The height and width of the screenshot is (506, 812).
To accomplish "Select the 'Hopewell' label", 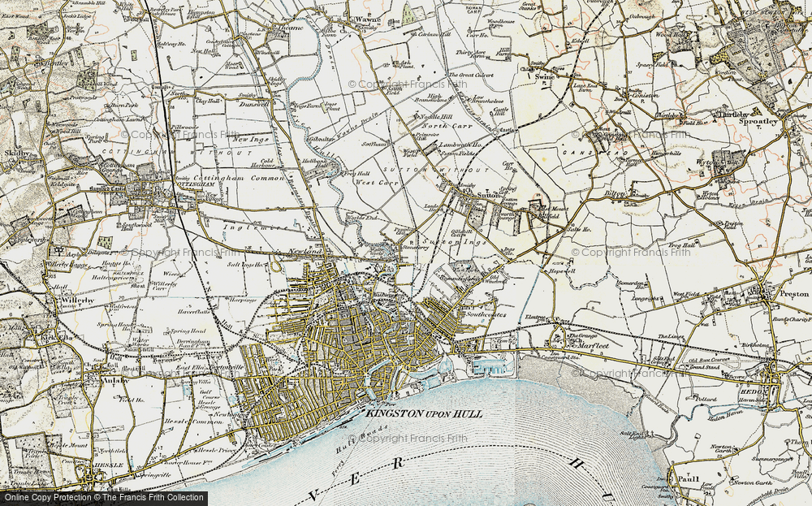I will pyautogui.click(x=563, y=270).
